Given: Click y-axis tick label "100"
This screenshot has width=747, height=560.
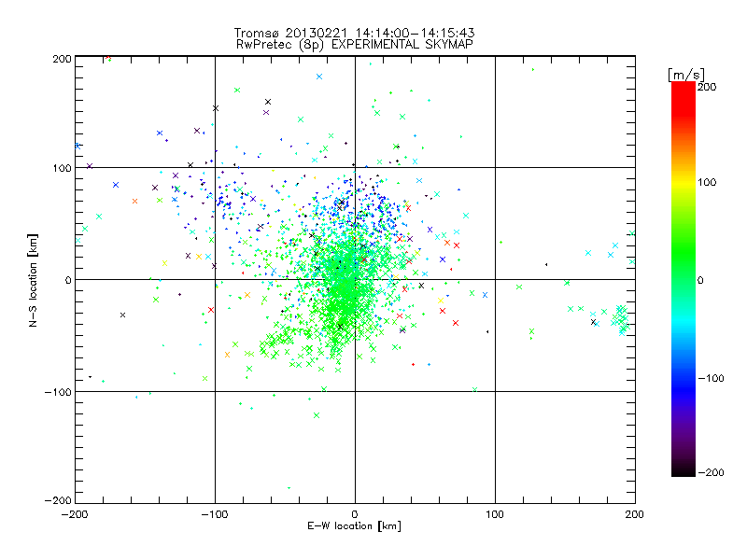Looking at the screenshot, I should point(62,168).
